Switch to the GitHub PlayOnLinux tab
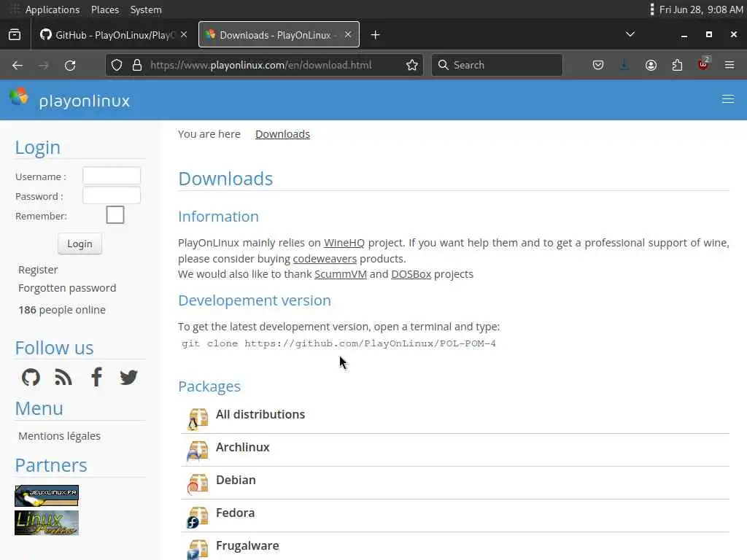The height and width of the screenshot is (560, 747). (x=115, y=35)
